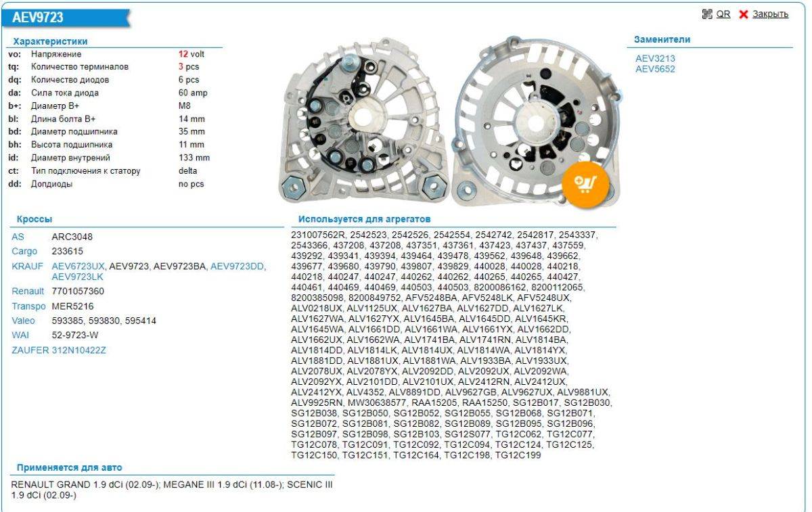Open the AEV9723LK cross reference

click(x=77, y=277)
